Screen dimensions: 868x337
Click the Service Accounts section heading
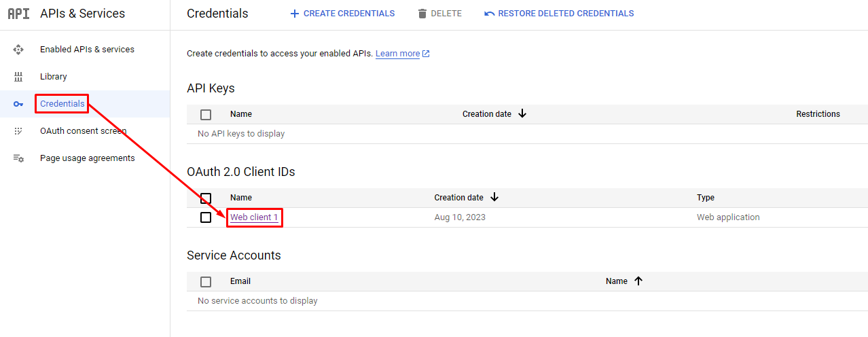tap(234, 255)
